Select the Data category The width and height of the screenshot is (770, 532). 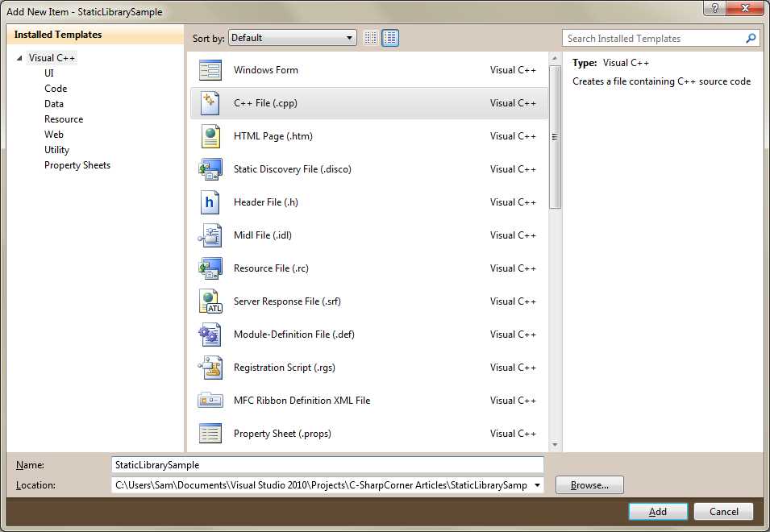pyautogui.click(x=54, y=103)
